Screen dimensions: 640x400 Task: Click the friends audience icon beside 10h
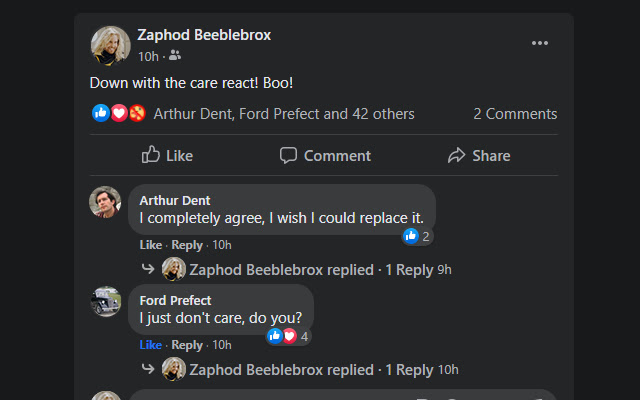[176, 56]
